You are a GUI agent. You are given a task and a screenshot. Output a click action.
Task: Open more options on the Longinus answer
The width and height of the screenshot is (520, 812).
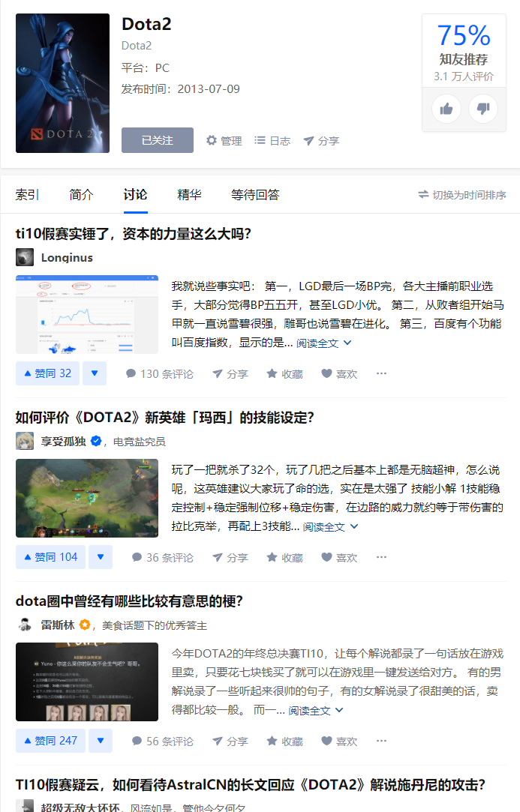point(382,373)
